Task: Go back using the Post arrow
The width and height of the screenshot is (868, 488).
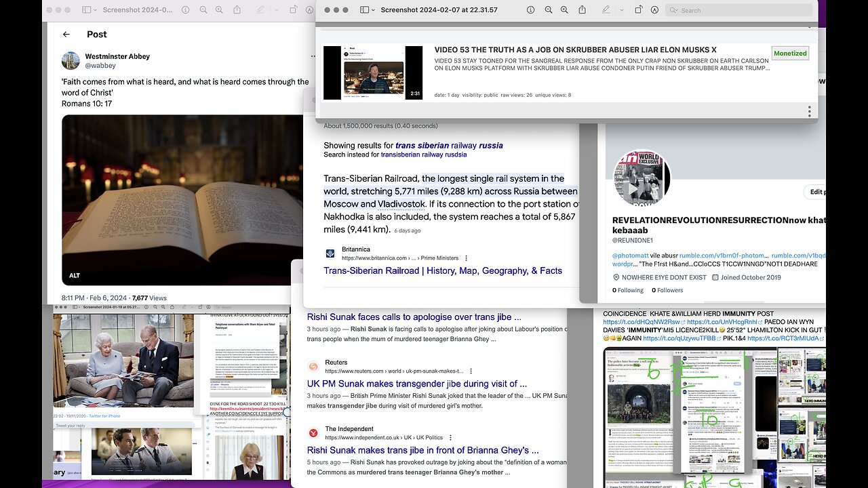Action: tap(66, 34)
